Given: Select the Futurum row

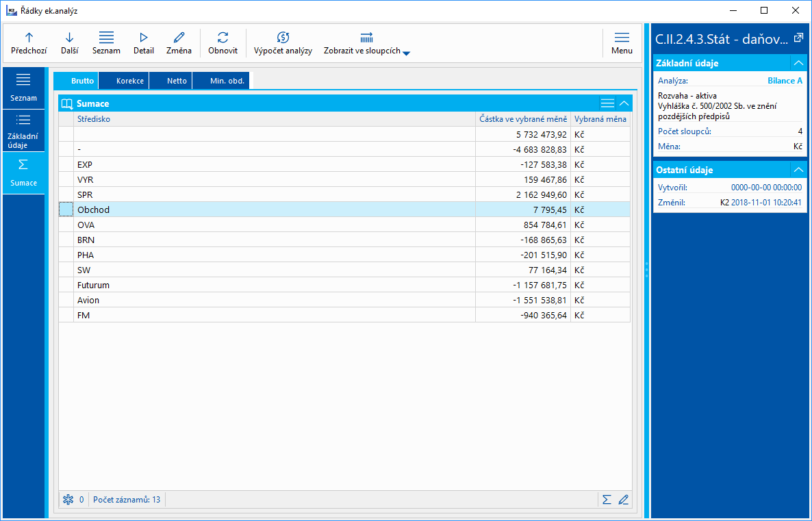Looking at the screenshot, I should (x=344, y=285).
